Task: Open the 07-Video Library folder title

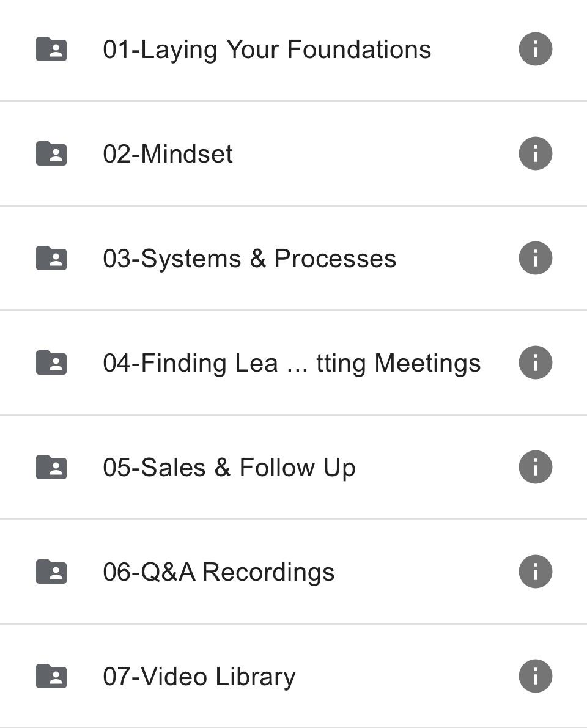Action: (x=199, y=677)
